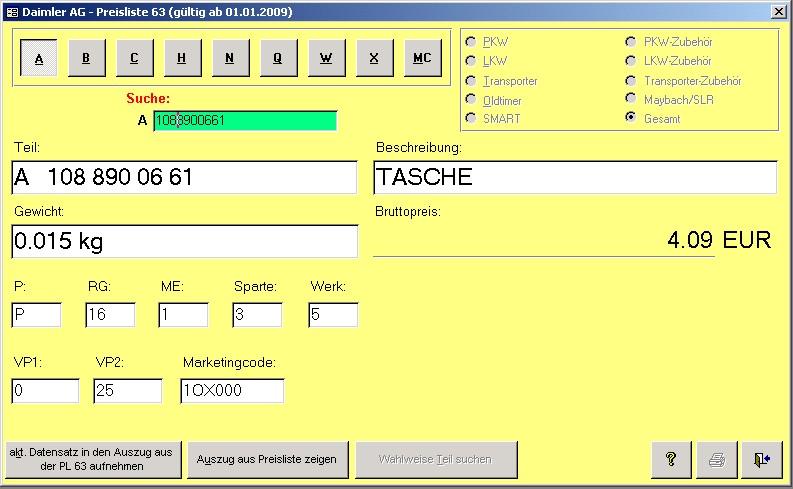The height and width of the screenshot is (489, 793).
Task: Choose the Gesamt radio option
Action: [x=631, y=117]
